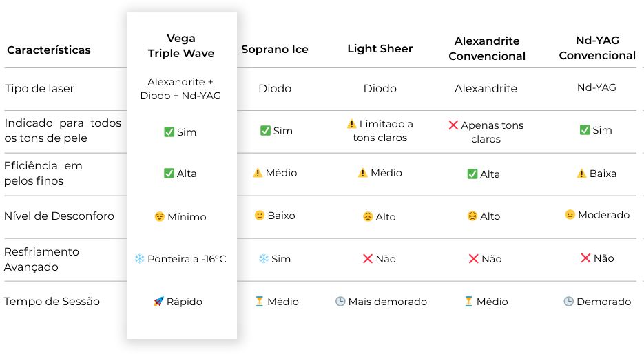Viewport: 644px width, 354px height.
Task: Click the Características header label
Action: [x=49, y=50]
